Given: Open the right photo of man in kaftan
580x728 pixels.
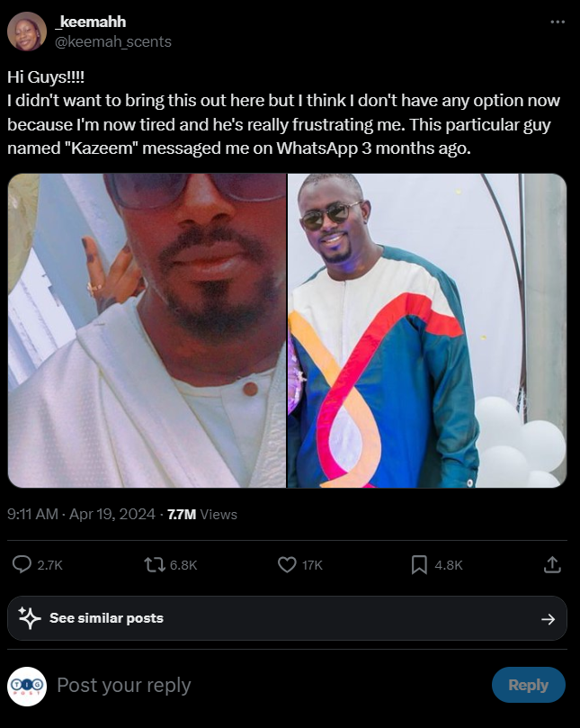Looking at the screenshot, I should (x=427, y=330).
